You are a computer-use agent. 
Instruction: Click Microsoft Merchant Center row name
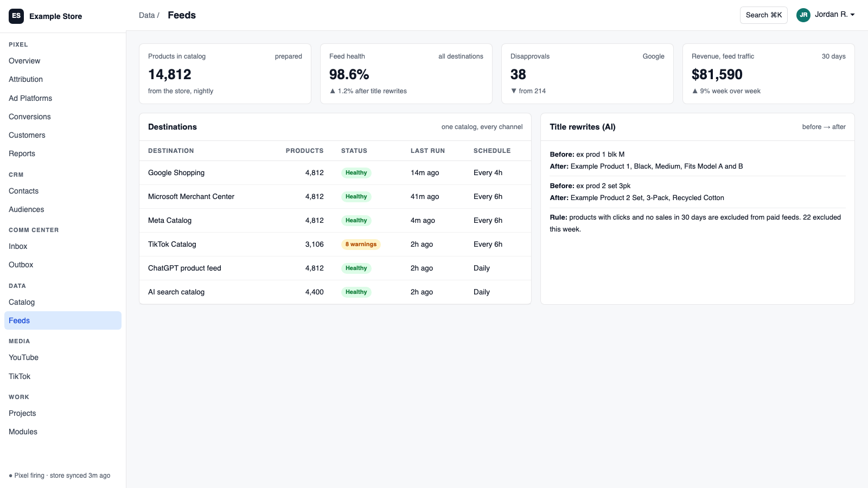191,197
